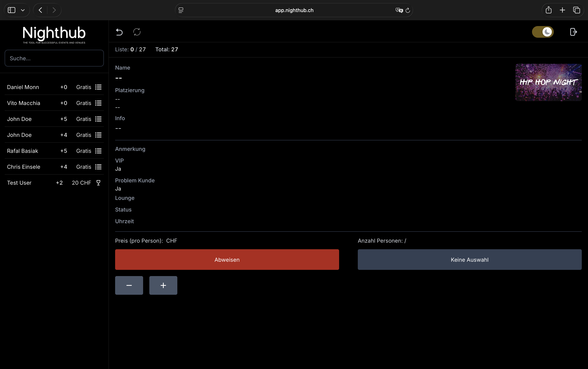Open list icon for Daniel Monn
This screenshot has height=369, width=588.
click(x=98, y=87)
